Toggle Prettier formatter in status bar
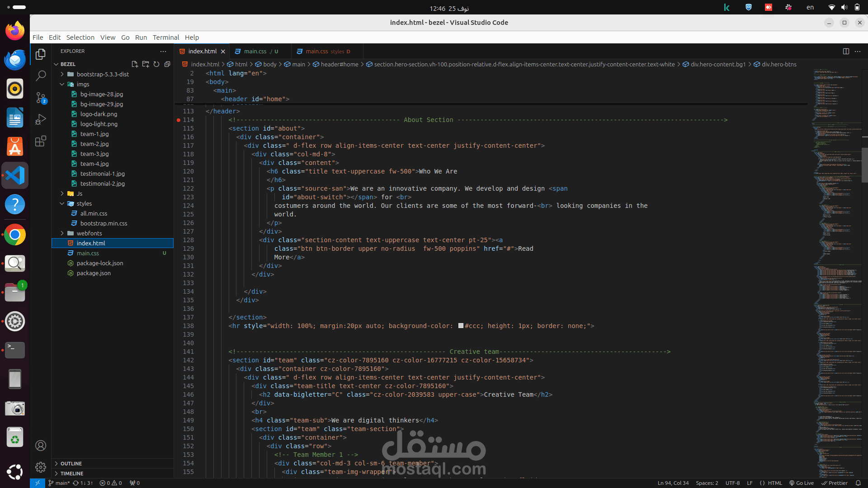The height and width of the screenshot is (488, 868). (835, 483)
